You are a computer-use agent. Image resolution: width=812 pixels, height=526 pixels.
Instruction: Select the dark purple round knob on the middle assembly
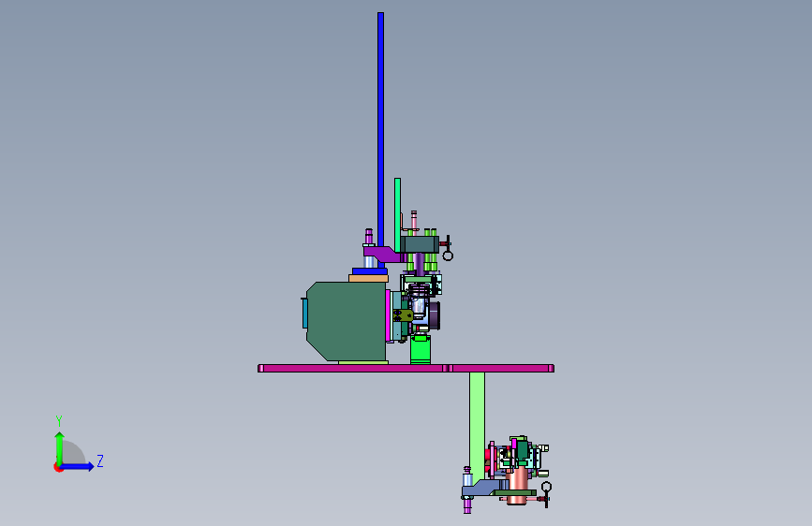434,315
